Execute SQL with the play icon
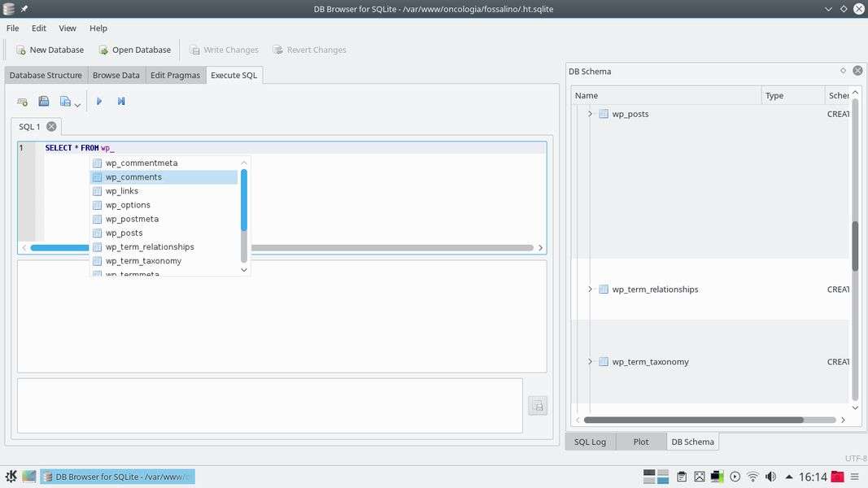Viewport: 868px width, 488px height. pyautogui.click(x=99, y=101)
